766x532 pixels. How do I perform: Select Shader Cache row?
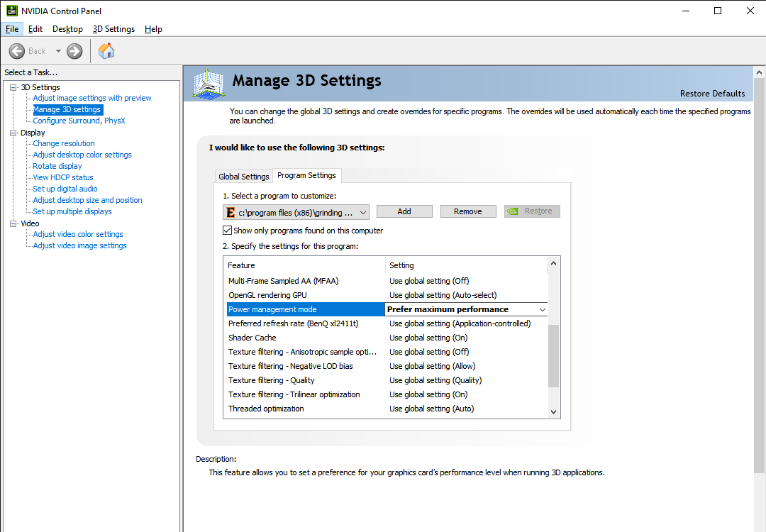coord(387,338)
